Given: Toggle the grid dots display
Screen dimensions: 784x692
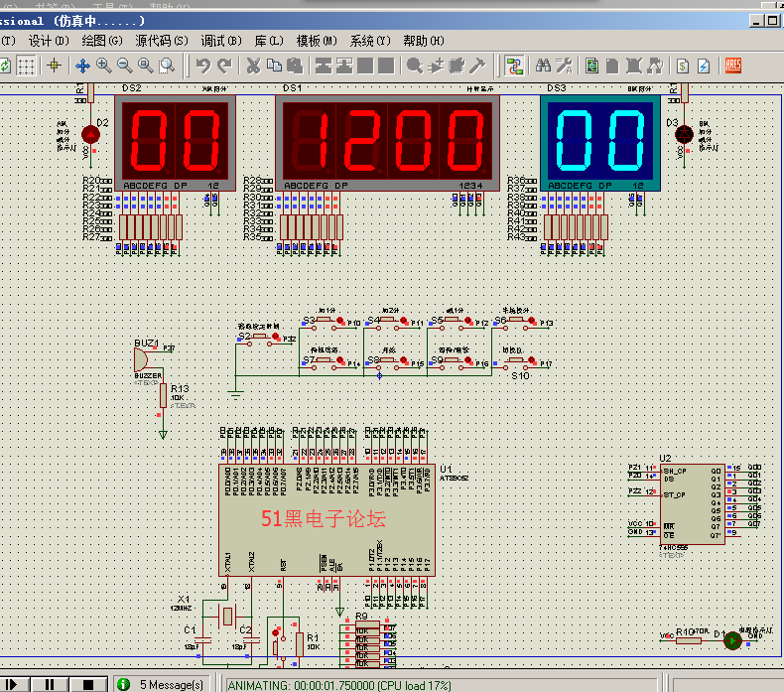Looking at the screenshot, I should (x=26, y=66).
